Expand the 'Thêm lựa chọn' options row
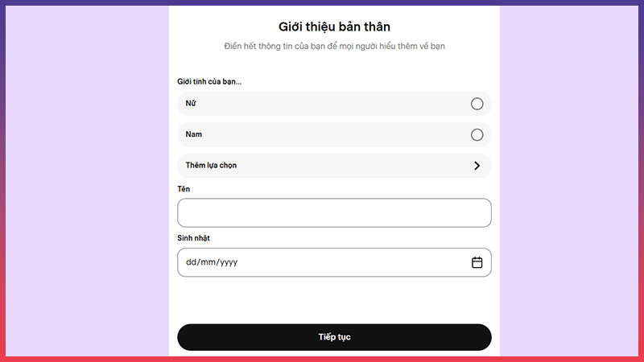 click(x=334, y=166)
